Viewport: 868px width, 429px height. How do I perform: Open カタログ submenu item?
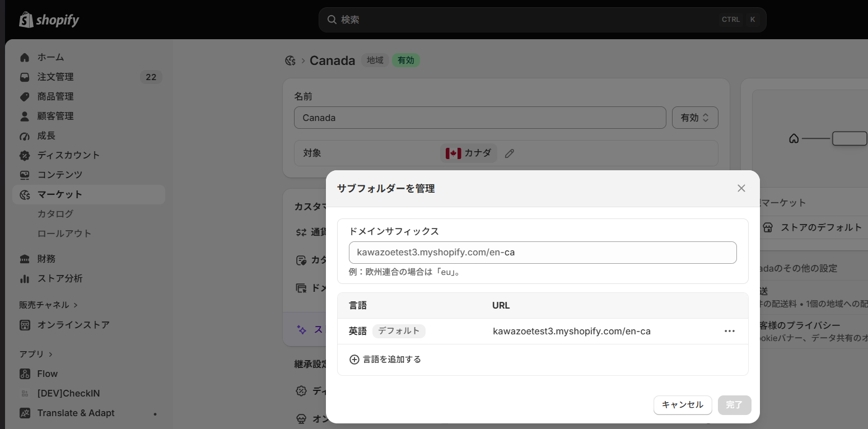click(55, 214)
